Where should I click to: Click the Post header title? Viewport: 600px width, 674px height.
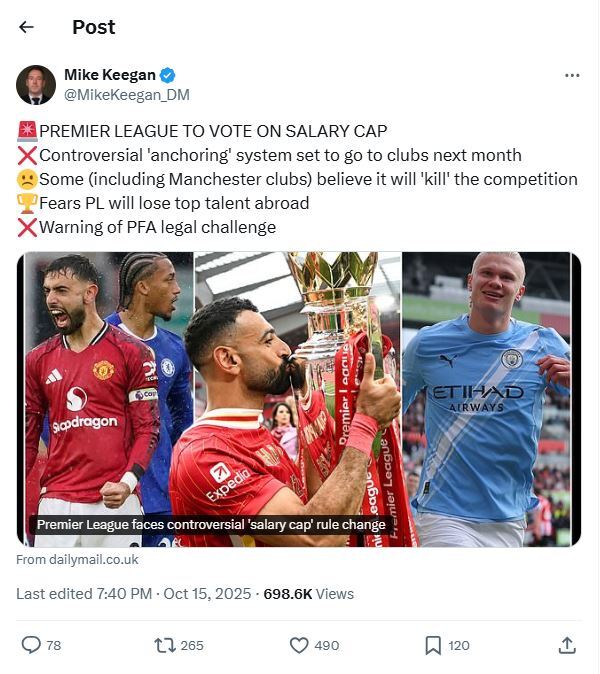[94, 28]
